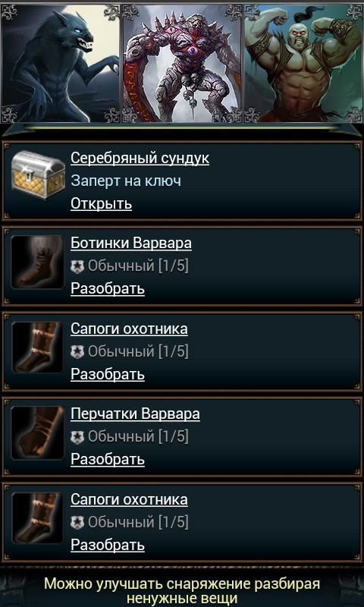Open the Ботинки Варвара item link
Image resolution: width=364 pixels, height=607 pixels.
pos(130,244)
